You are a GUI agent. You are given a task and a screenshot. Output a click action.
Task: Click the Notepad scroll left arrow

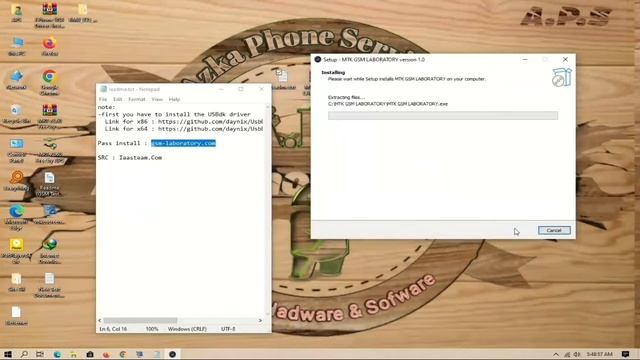[x=100, y=320]
